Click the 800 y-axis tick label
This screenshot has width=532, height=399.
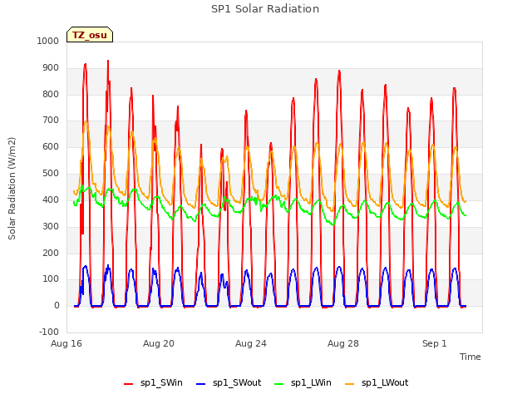click(51, 94)
